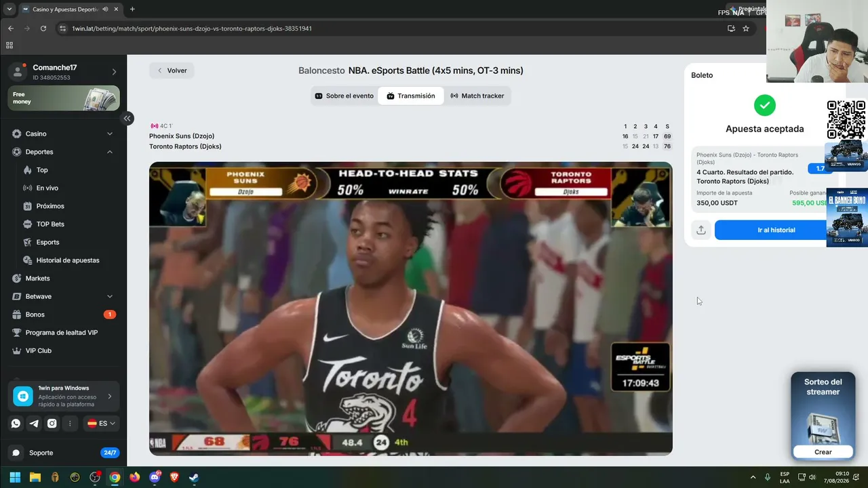Viewport: 868px width, 488px height.
Task: Click the Sorteo del streamer widget title
Action: tap(823, 387)
